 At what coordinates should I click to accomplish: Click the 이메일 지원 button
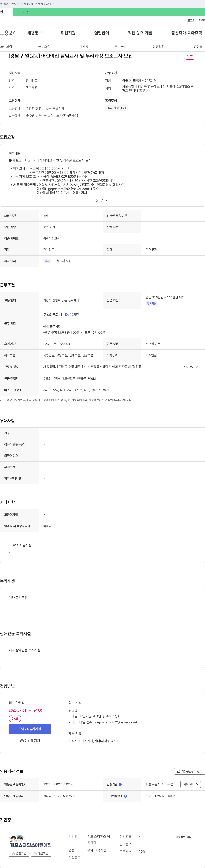tap(30, 741)
